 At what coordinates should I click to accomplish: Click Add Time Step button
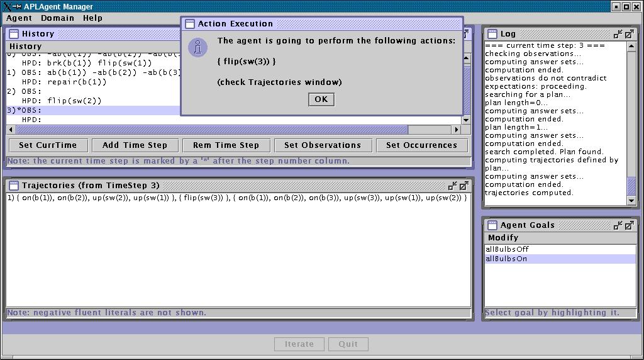point(135,145)
